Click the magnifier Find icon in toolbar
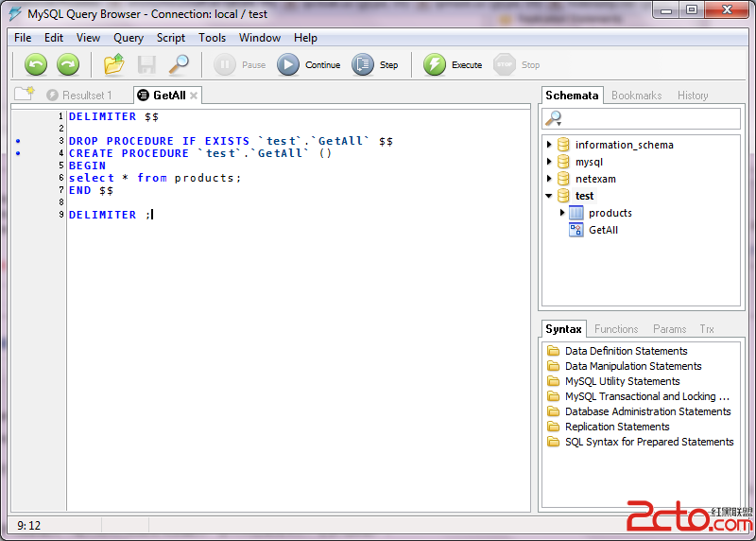This screenshot has height=541, width=756. click(179, 64)
